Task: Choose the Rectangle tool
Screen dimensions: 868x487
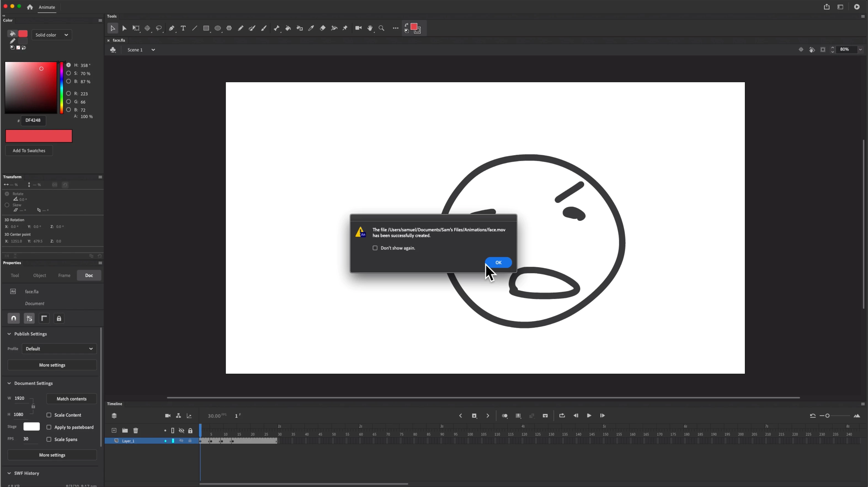Action: click(206, 28)
